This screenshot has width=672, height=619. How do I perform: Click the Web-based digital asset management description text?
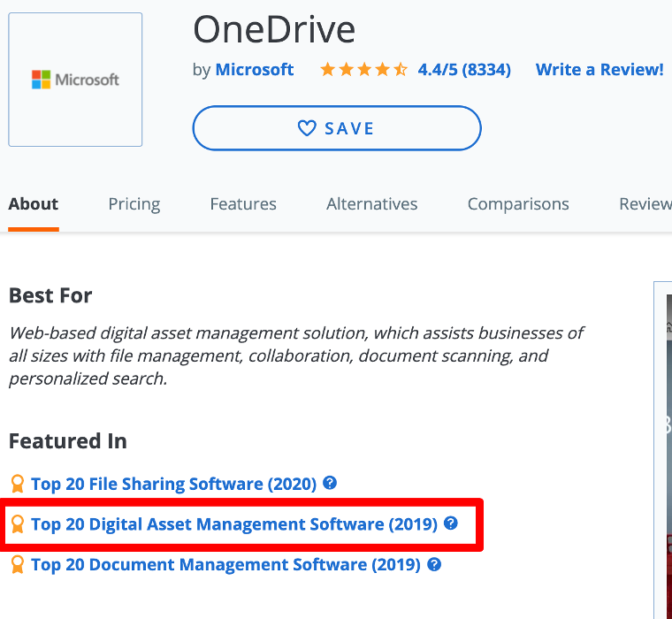pos(295,355)
